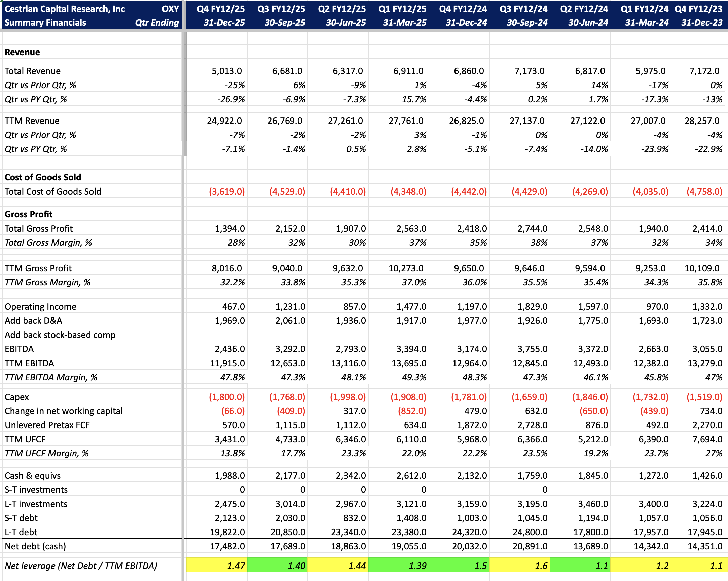Click the green 1.39 net leverage cell
This screenshot has width=728, height=581.
pyautogui.click(x=398, y=566)
